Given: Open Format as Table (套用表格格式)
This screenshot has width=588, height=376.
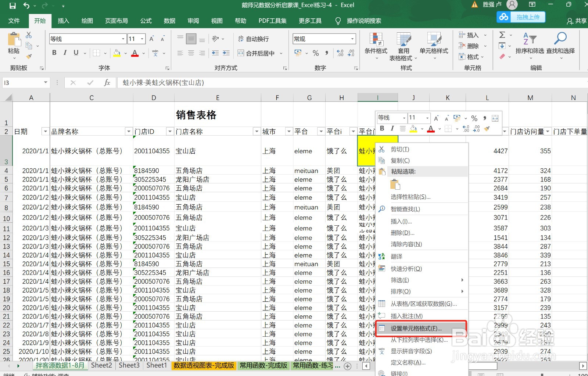Looking at the screenshot, I should [404, 46].
